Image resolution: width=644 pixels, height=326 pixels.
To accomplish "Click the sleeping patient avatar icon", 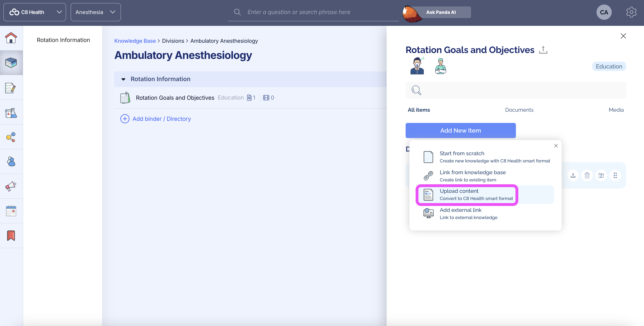I will coord(417,66).
